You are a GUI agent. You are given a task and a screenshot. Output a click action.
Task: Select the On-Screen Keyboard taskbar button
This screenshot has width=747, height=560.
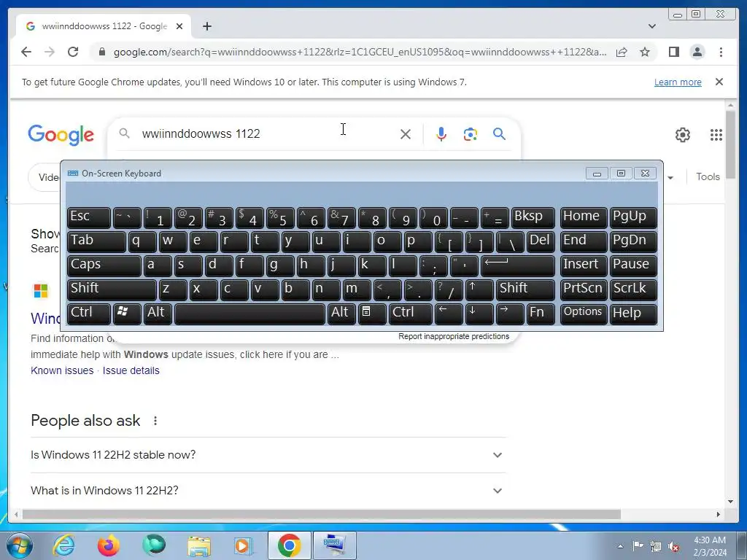coord(334,545)
